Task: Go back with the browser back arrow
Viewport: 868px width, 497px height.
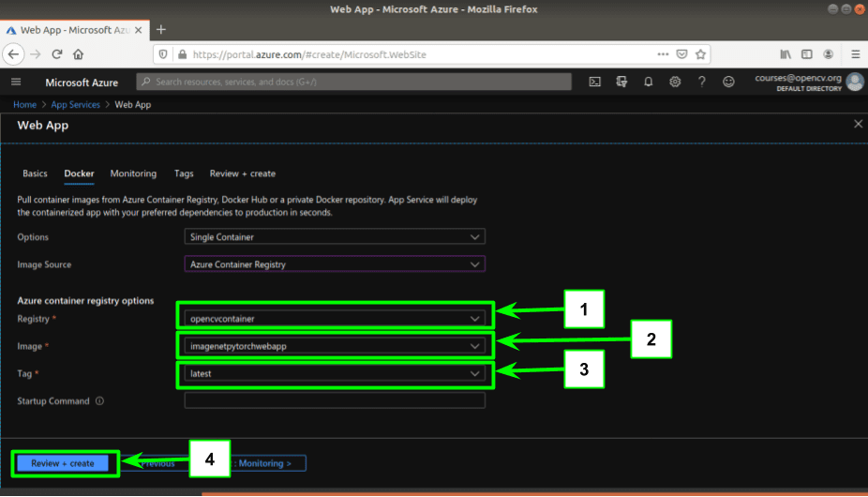Action: pos(13,54)
